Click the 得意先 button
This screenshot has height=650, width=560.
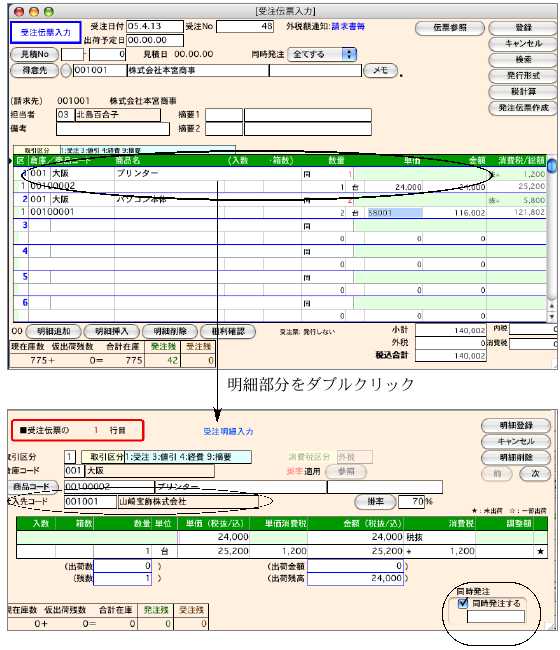[x=35, y=70]
